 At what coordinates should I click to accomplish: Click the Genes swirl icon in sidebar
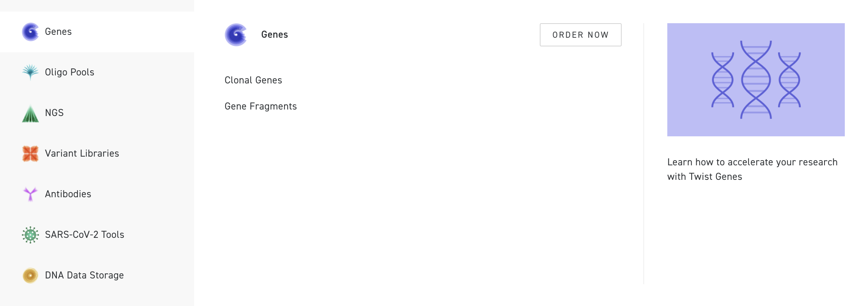point(30,32)
